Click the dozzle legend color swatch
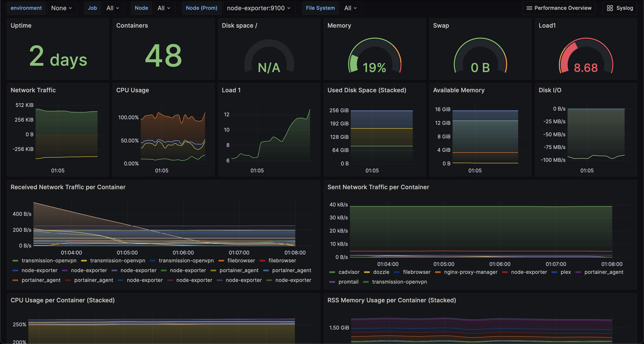 click(x=367, y=272)
